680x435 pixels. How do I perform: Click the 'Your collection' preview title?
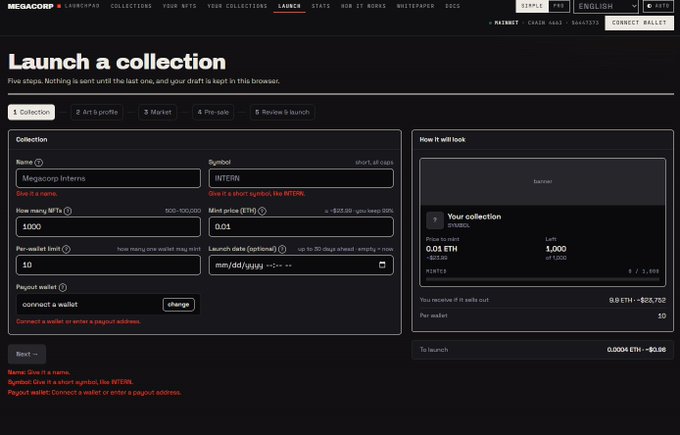click(474, 216)
